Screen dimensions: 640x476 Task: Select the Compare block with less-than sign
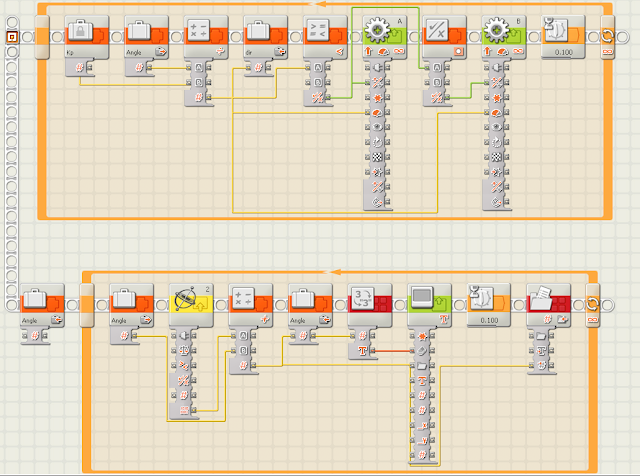pyautogui.click(x=325, y=38)
